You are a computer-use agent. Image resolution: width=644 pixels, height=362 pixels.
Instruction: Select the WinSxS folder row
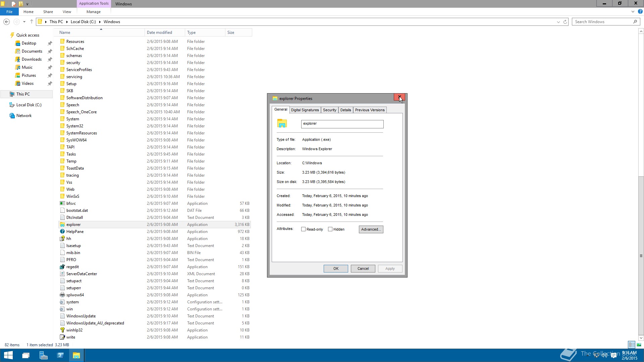coord(154,196)
